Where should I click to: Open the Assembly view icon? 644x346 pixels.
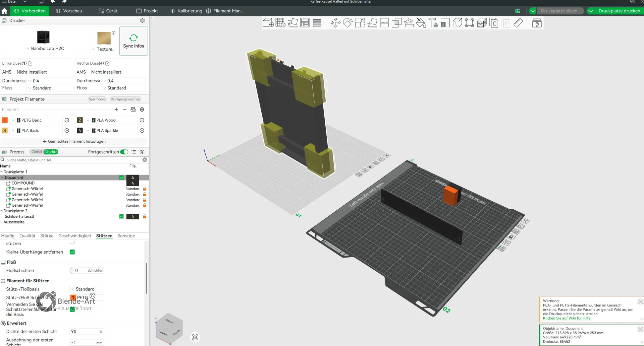point(537,23)
